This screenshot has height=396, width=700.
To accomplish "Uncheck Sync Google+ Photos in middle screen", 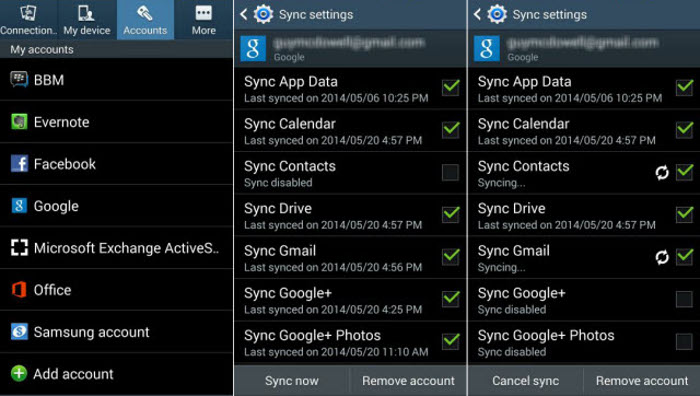I will (x=450, y=341).
